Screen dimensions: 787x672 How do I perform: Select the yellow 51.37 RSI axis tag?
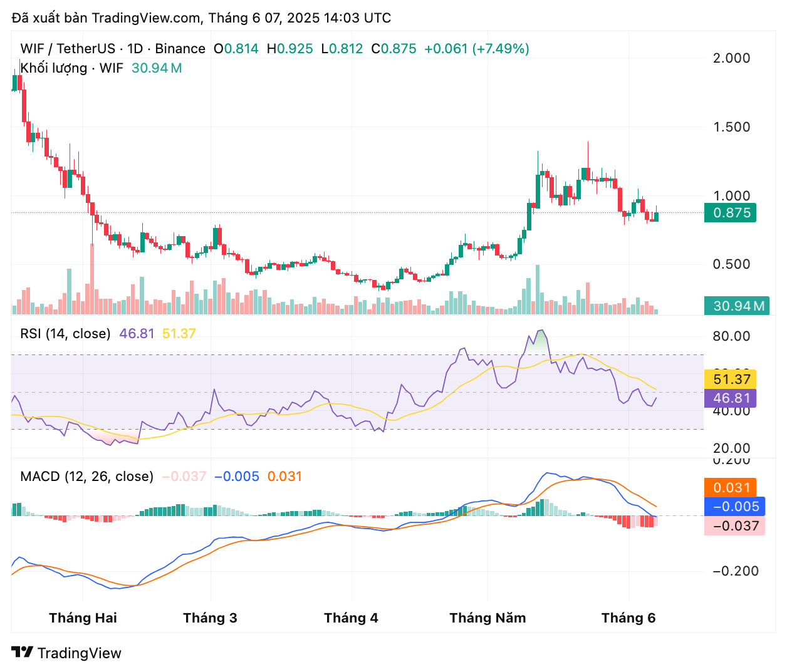(731, 379)
